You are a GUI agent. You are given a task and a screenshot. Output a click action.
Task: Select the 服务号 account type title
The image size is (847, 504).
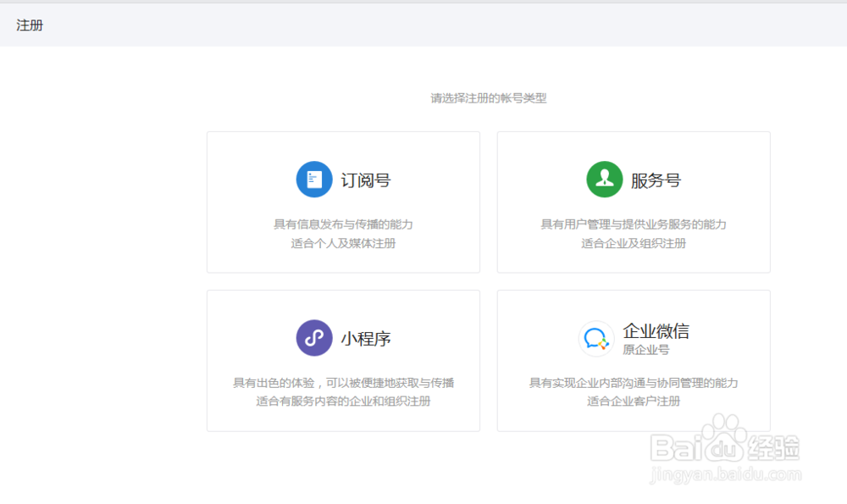click(656, 180)
